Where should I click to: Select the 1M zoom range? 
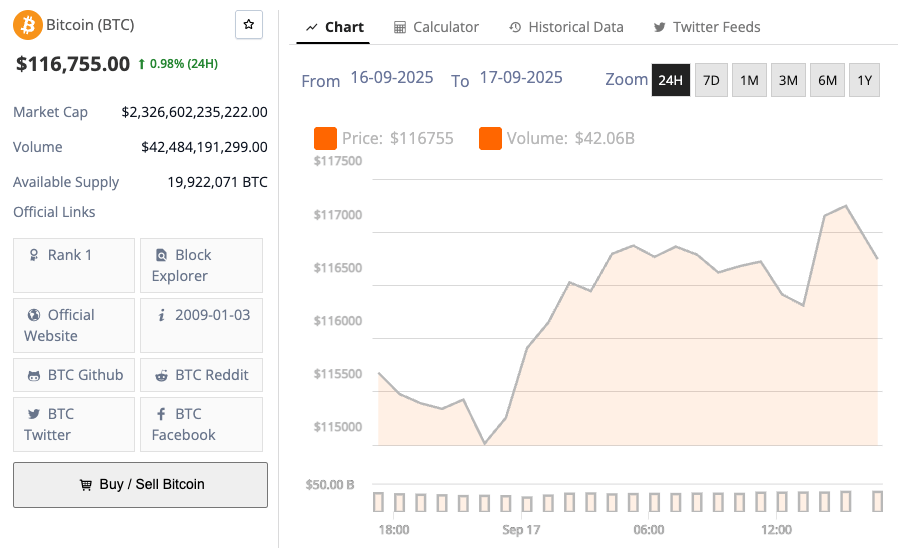(x=749, y=80)
